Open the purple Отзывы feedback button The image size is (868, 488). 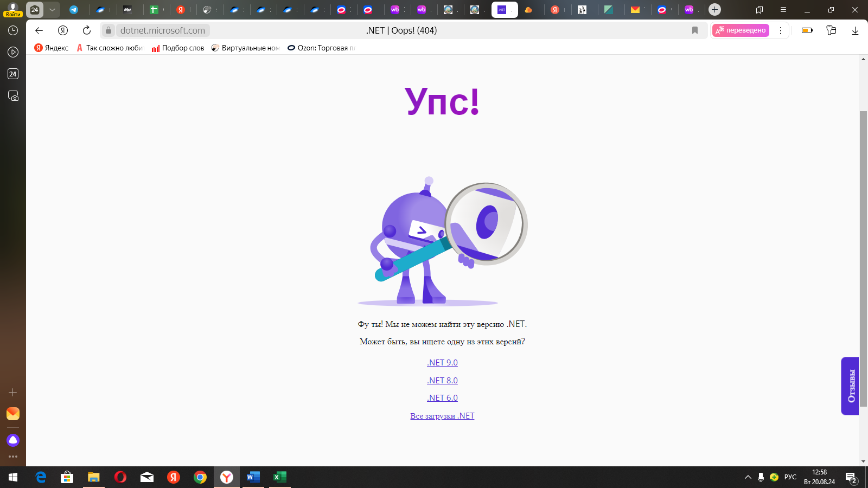tap(850, 386)
